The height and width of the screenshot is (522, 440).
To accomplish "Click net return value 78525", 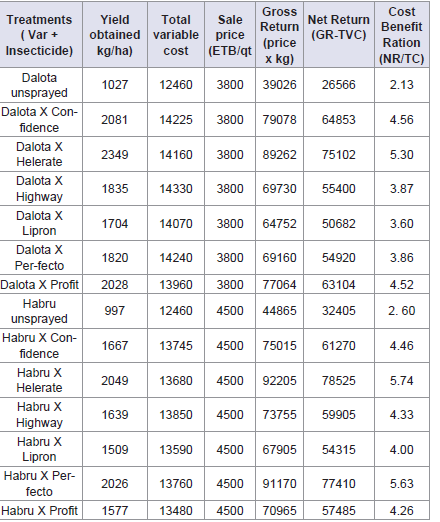I will pyautogui.click(x=339, y=380).
